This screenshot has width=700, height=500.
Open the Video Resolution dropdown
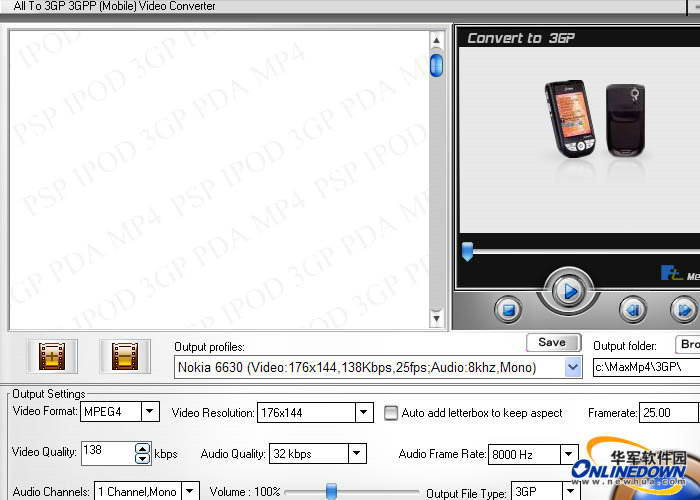[x=364, y=412]
